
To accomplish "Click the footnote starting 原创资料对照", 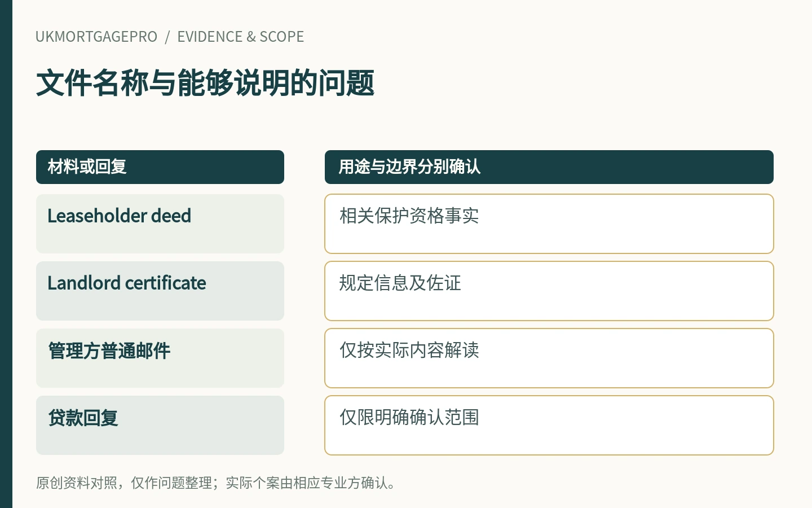I will (x=216, y=483).
